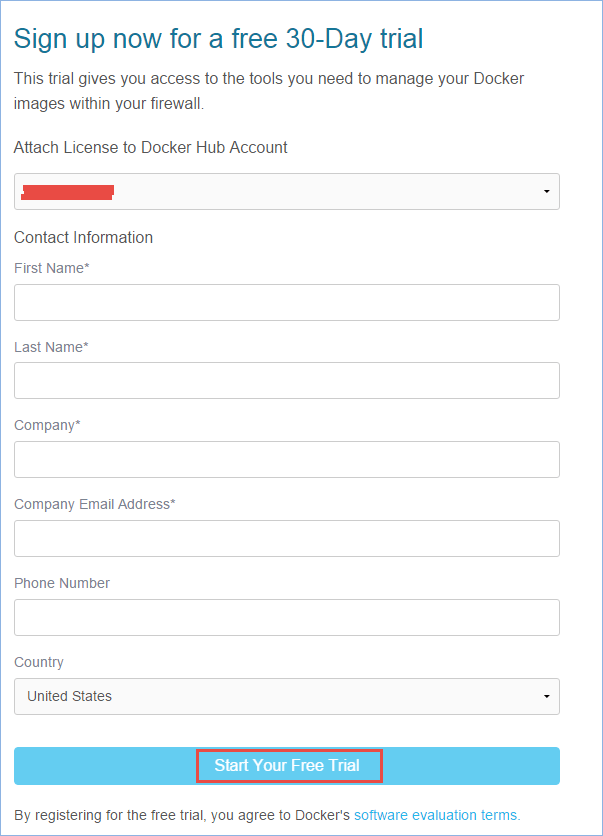Click the redacted account name in dropdown

pos(68,191)
